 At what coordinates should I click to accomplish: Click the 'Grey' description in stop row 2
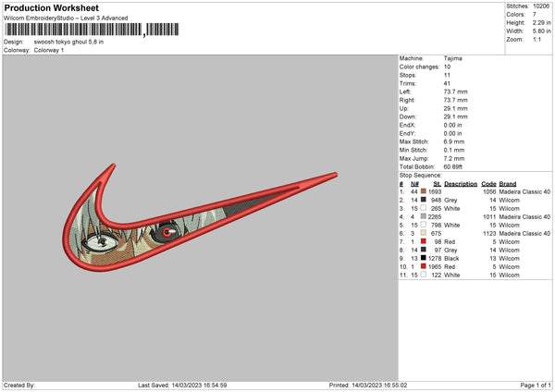click(450, 201)
